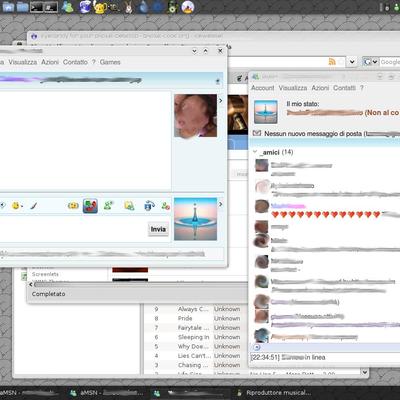
Task: Launch first terminal icon on top panel
Action: (x=36, y=7)
